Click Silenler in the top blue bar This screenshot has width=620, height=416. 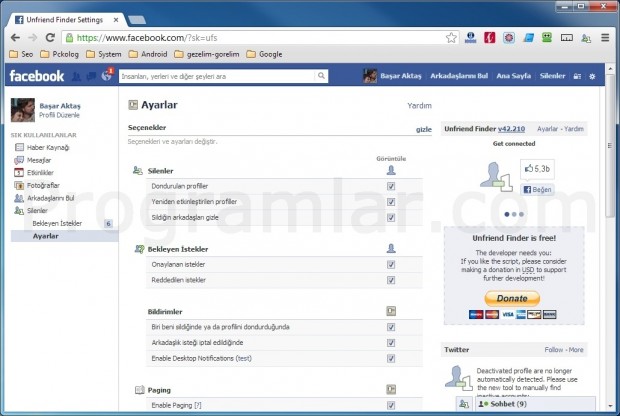(552, 76)
